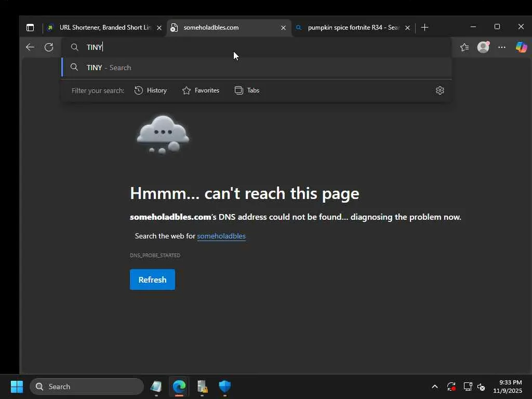Viewport: 532px width, 399px height.
Task: Filter search by Tabs
Action: [247, 90]
